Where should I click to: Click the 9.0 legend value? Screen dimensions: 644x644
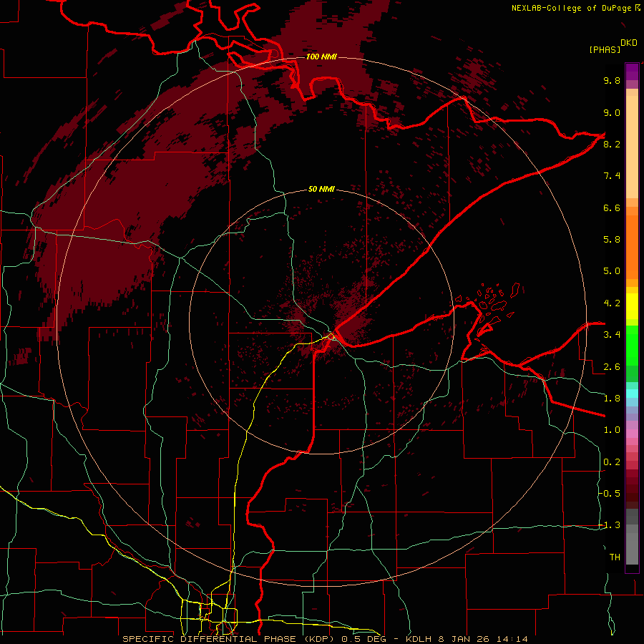point(612,112)
